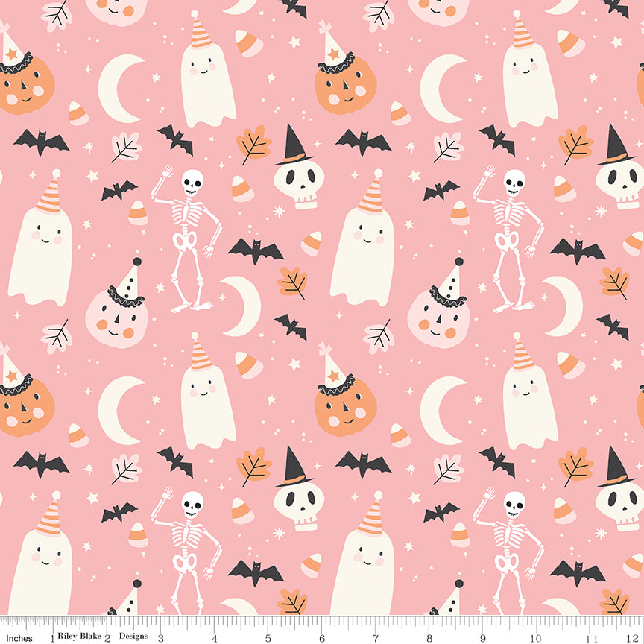
Task: Click the number 1 on the ruler
Action: 51,638
